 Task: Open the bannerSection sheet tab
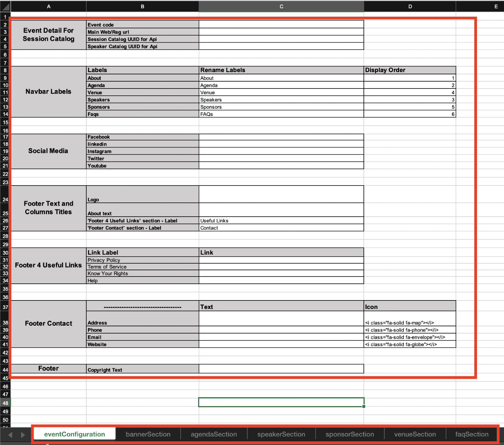pyautogui.click(x=148, y=434)
